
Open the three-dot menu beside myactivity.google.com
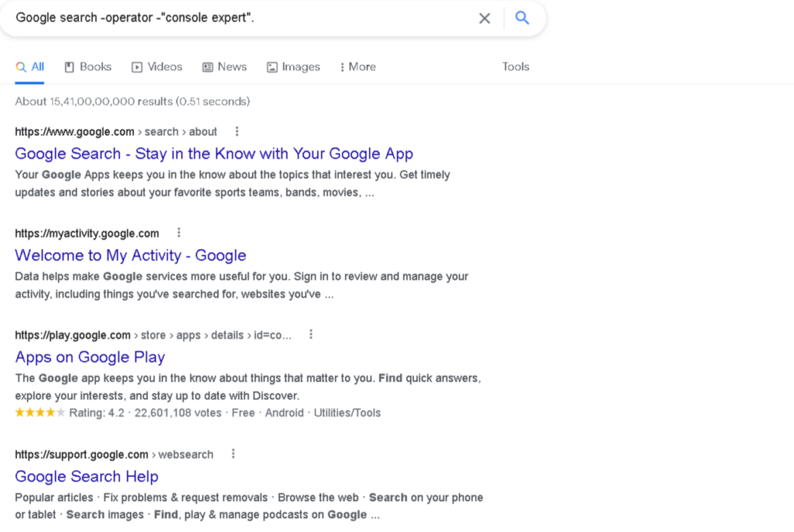(179, 232)
